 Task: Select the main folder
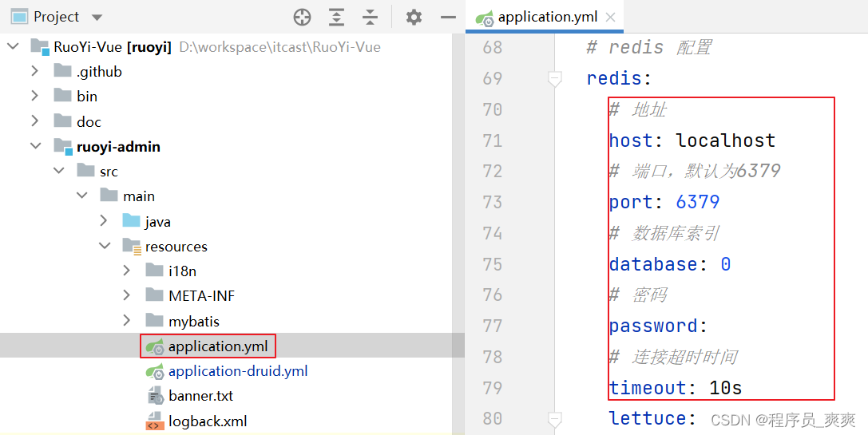pos(139,196)
